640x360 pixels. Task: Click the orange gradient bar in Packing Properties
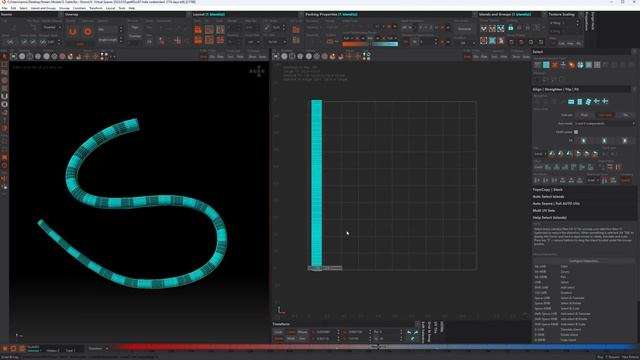click(x=356, y=44)
